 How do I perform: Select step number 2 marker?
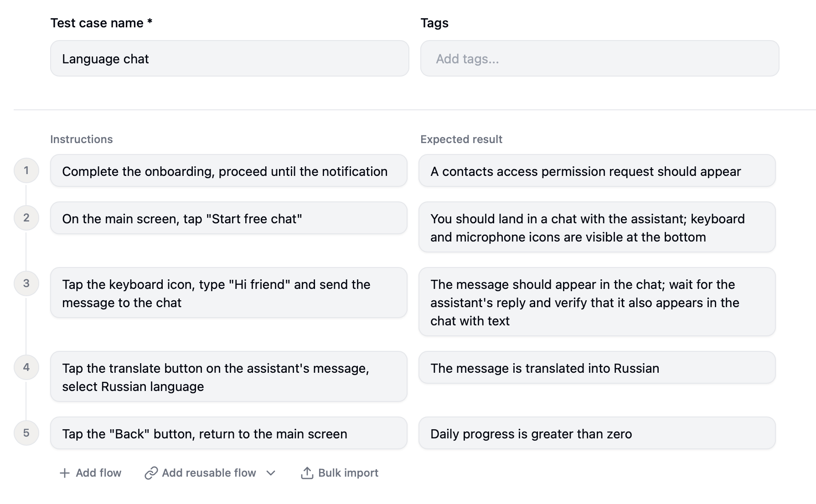26,218
